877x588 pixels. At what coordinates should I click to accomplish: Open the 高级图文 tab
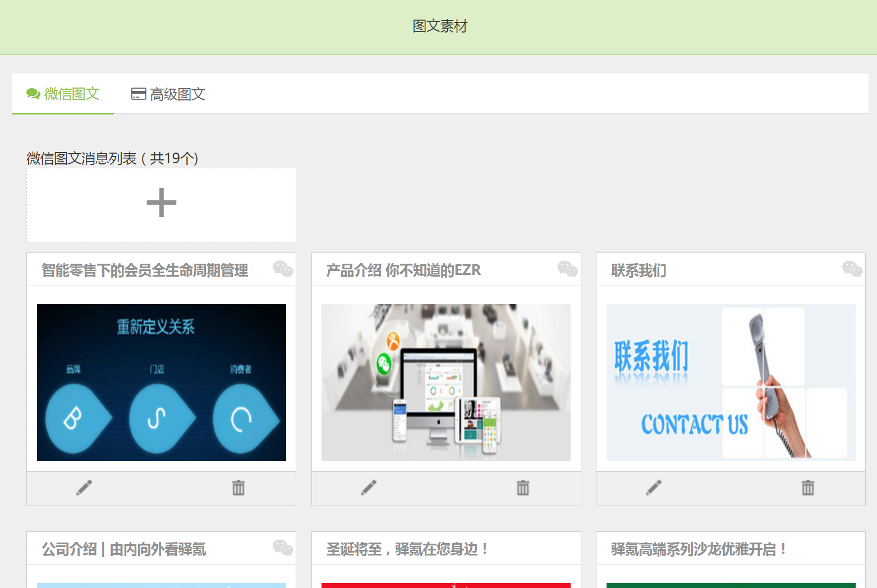coord(168,94)
